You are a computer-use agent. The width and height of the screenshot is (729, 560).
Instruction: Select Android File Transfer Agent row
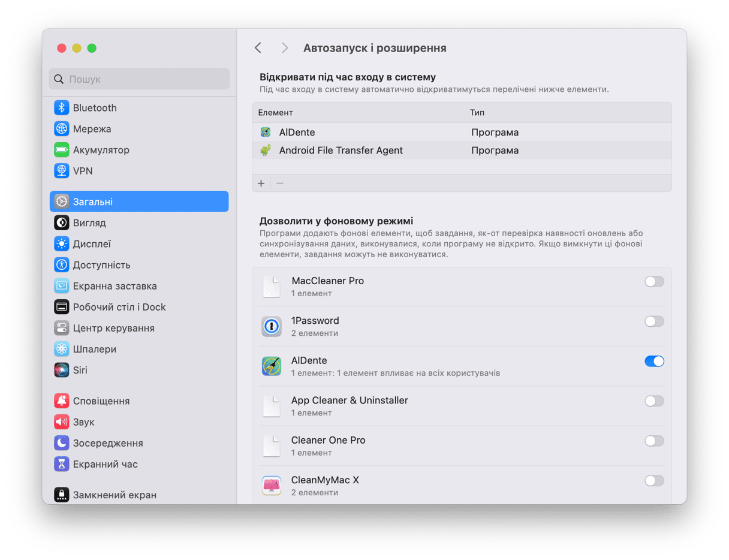[462, 150]
